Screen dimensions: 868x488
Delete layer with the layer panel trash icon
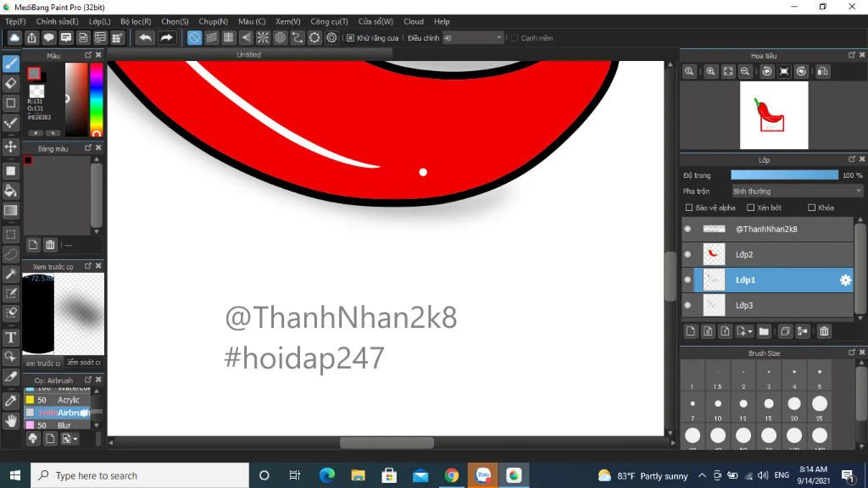coord(824,331)
